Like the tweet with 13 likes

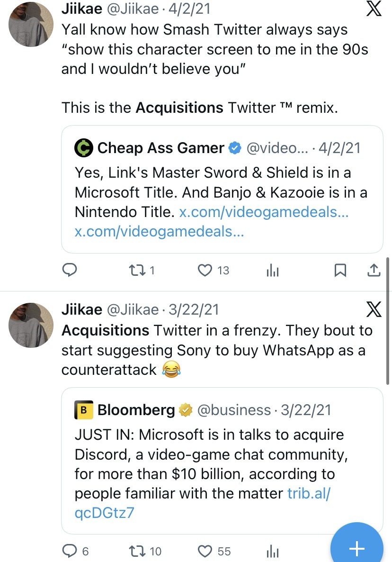pyautogui.click(x=205, y=270)
